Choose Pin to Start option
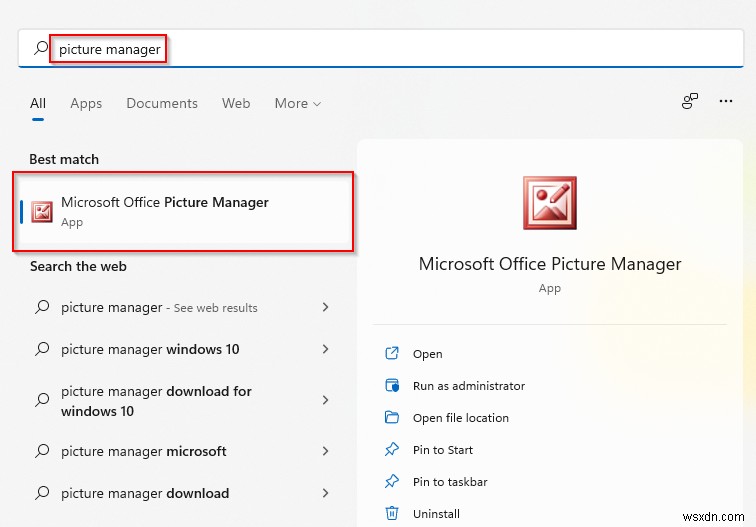This screenshot has height=527, width=756. pos(443,450)
